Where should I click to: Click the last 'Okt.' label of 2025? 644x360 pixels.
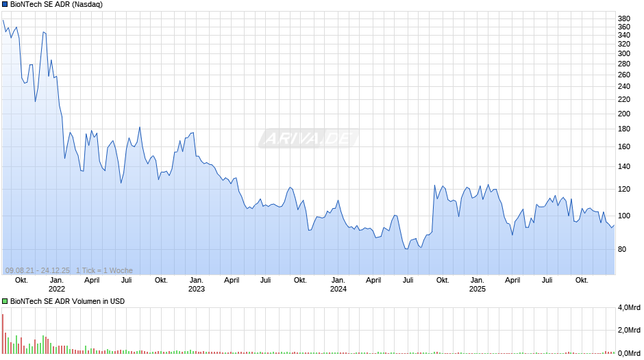[x=582, y=281]
